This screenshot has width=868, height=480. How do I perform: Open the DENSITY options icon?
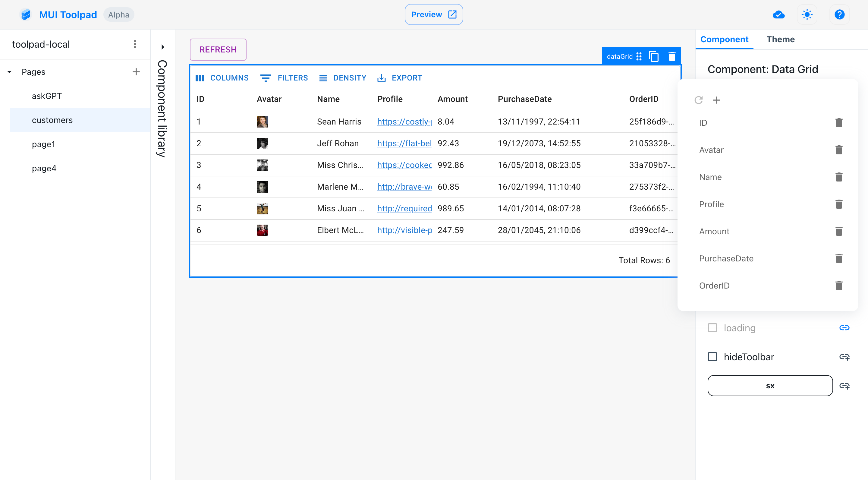pyautogui.click(x=323, y=77)
